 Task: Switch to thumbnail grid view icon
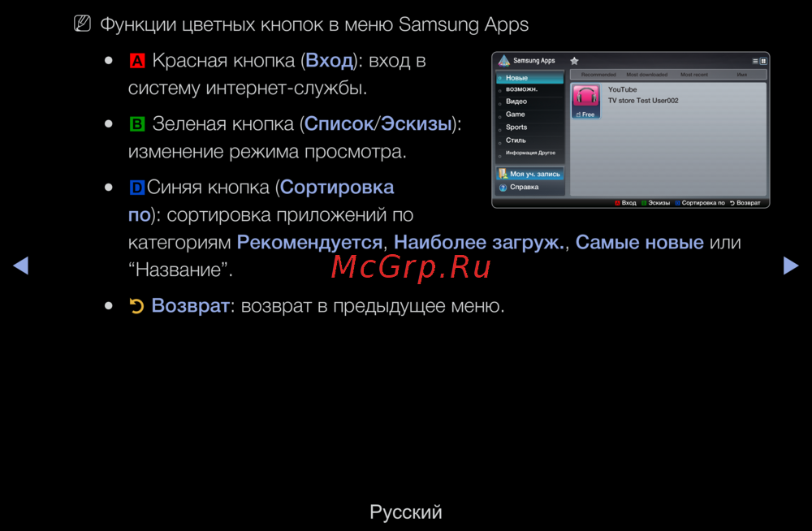[763, 61]
